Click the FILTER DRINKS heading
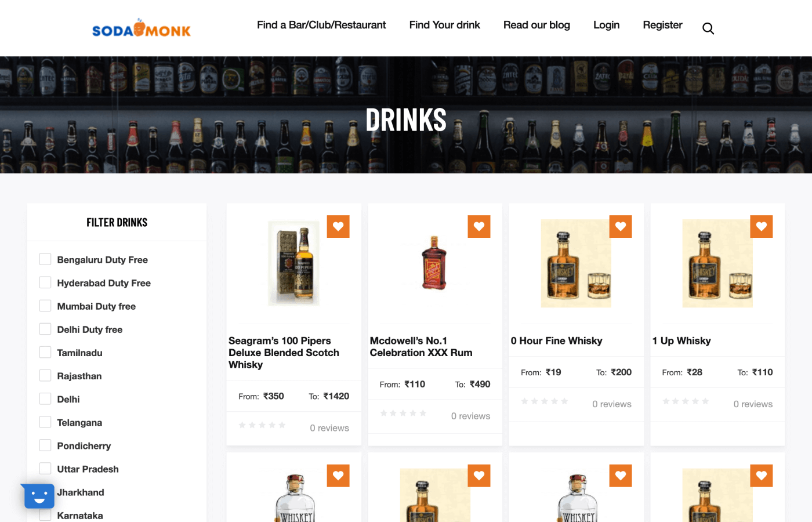The image size is (812, 522). 117,222
